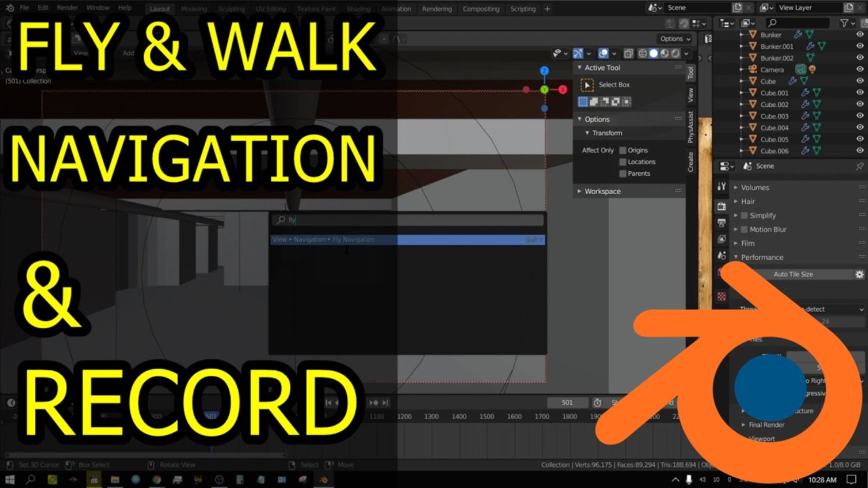
Task: Click the Windows Start button
Action: click(x=9, y=480)
